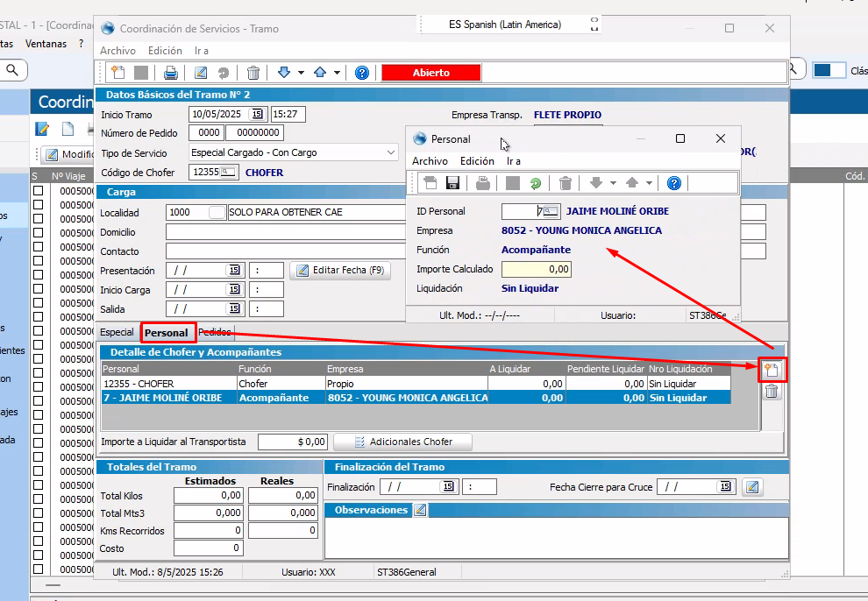The width and height of the screenshot is (868, 601).
Task: Click the search magnifier in the background window
Action: [x=11, y=70]
